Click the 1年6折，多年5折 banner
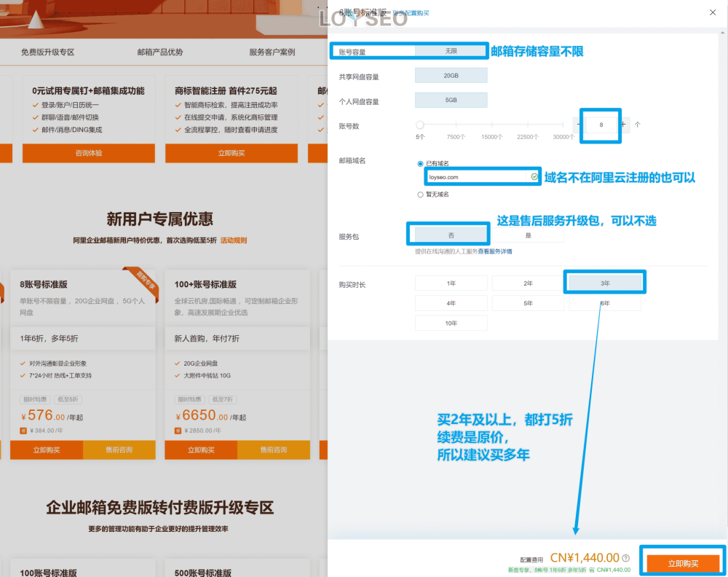The image size is (728, 577). tap(83, 338)
